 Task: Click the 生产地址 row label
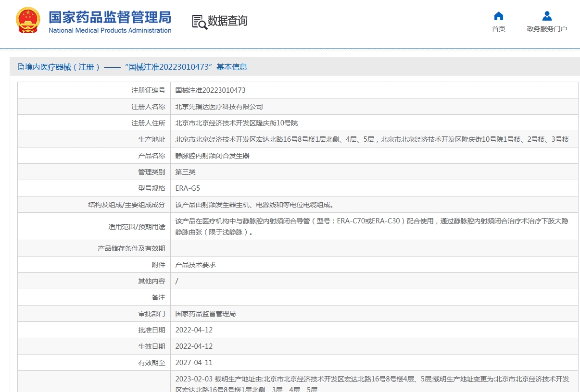(x=151, y=139)
